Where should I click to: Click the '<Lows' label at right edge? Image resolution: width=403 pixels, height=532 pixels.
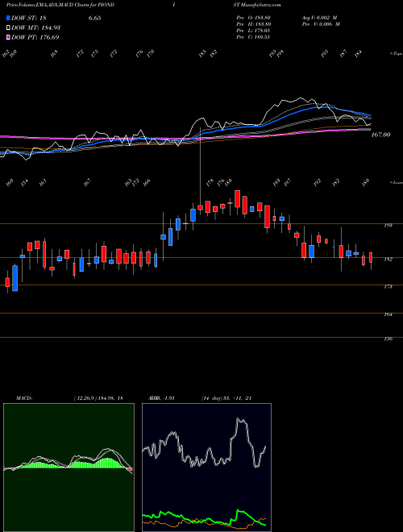point(396,183)
